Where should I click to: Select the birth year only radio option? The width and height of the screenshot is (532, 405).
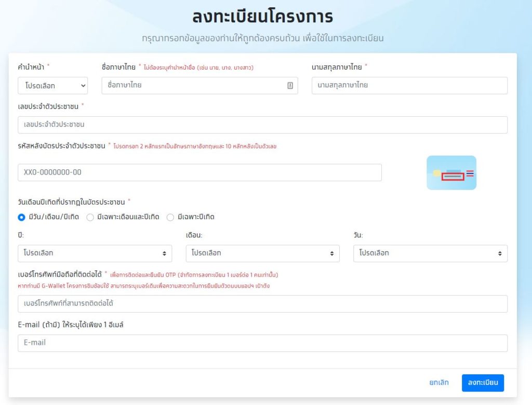point(170,217)
